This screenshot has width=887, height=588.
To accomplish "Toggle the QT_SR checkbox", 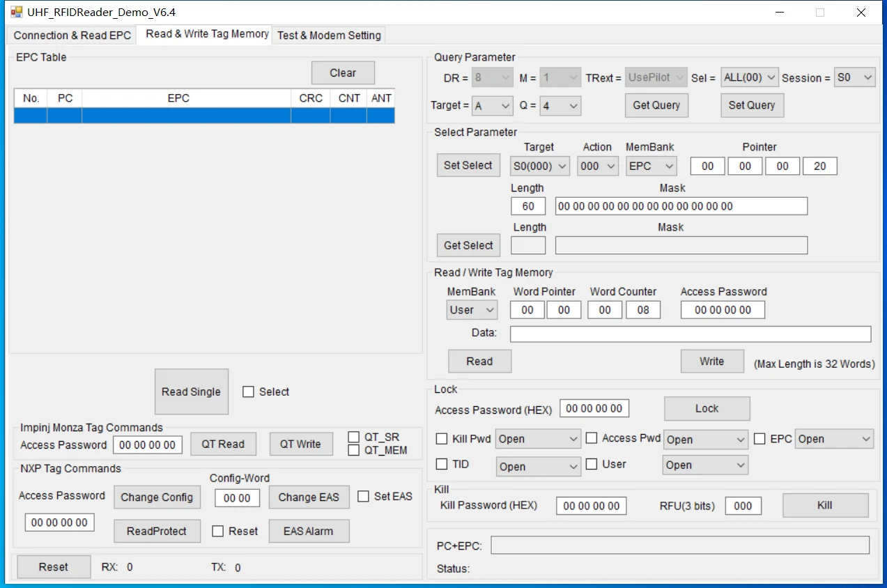I will click(x=354, y=437).
